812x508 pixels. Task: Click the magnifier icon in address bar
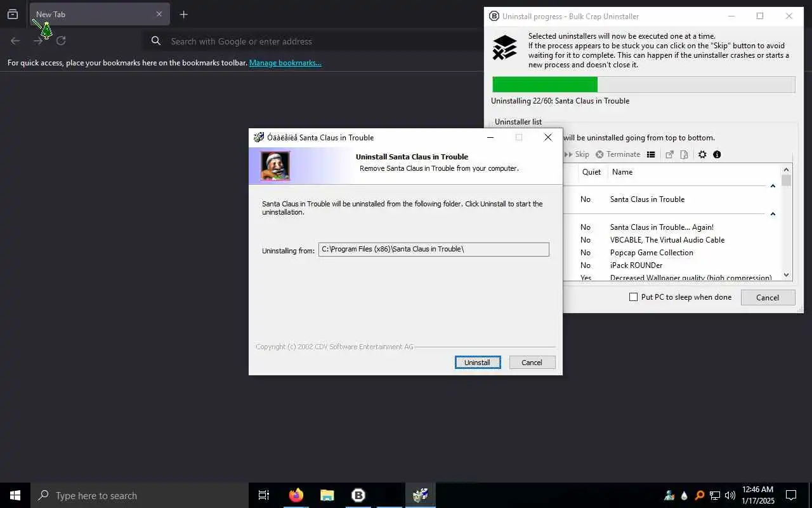(156, 41)
